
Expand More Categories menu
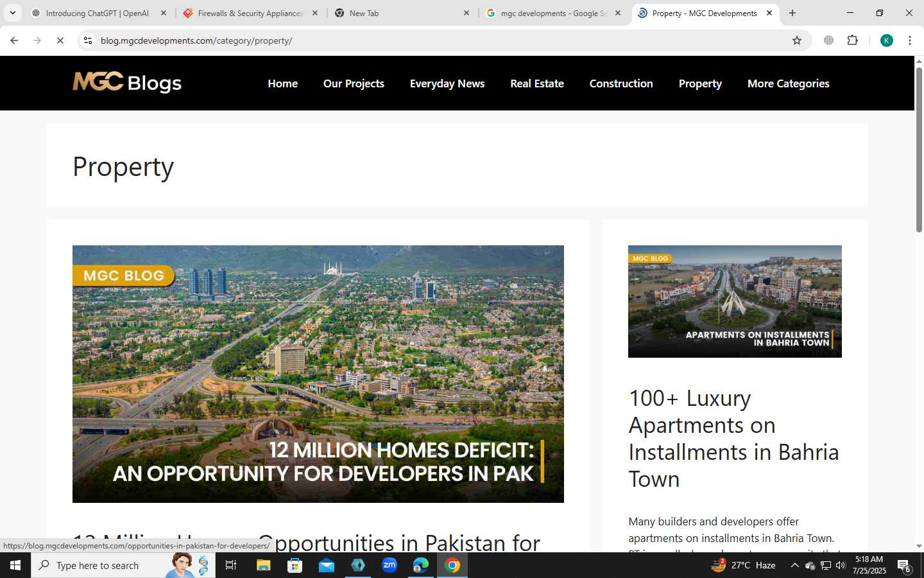(789, 83)
